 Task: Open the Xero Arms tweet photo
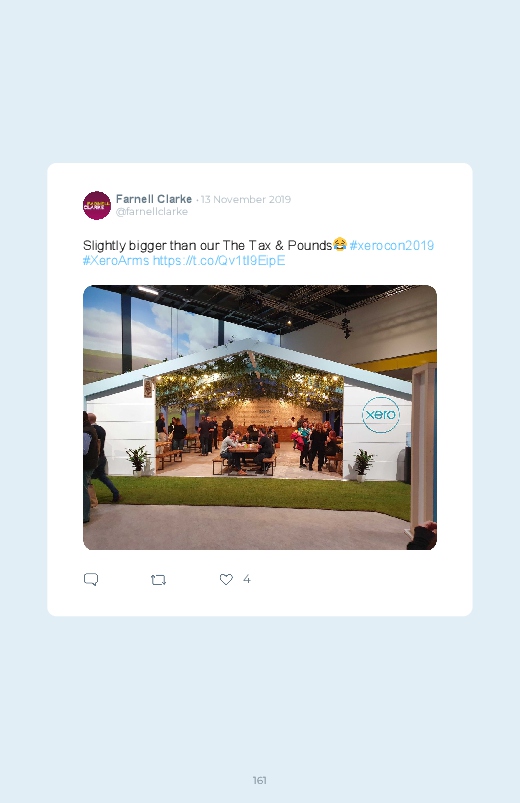click(260, 417)
